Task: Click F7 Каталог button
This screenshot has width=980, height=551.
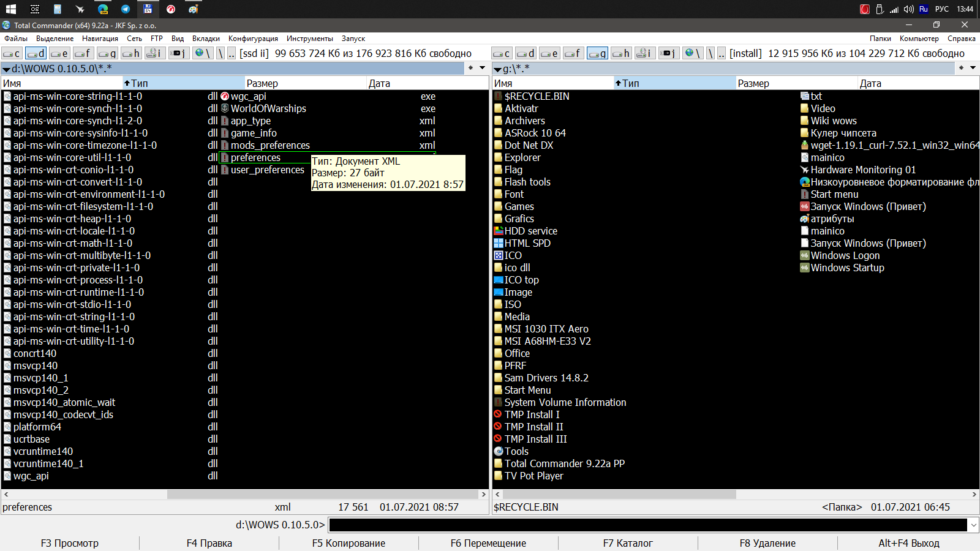Action: tap(628, 543)
